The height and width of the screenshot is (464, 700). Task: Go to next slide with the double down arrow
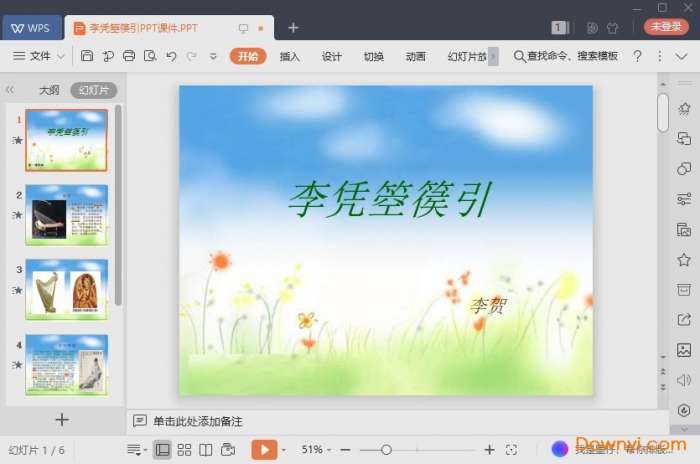tap(663, 387)
